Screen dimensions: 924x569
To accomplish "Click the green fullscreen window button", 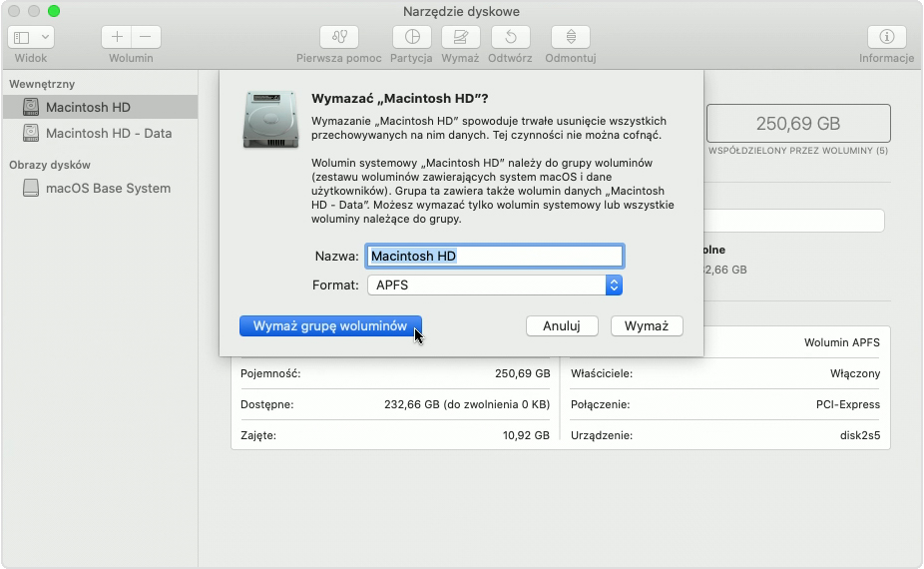I will pyautogui.click(x=54, y=11).
